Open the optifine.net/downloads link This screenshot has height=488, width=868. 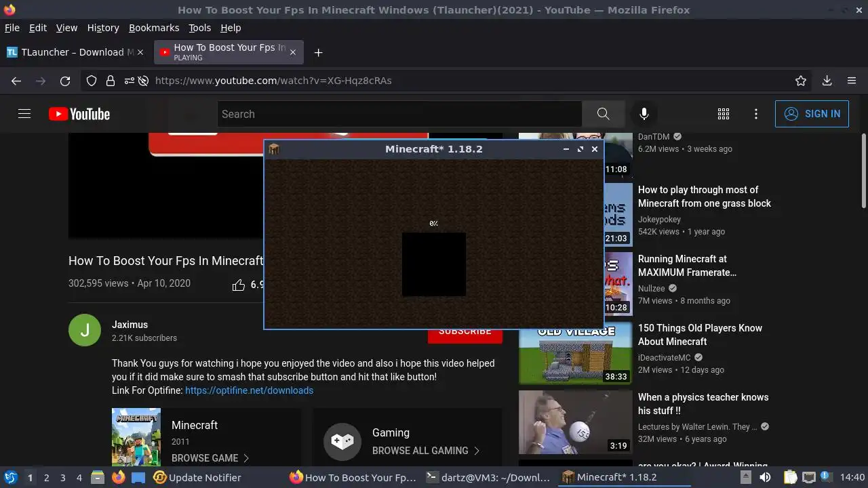click(x=249, y=390)
